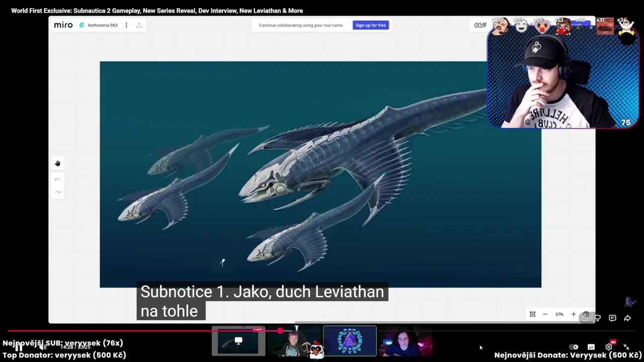This screenshot has height=362, width=644.
Task: Click the Miro redo arrow
Action: point(57,192)
